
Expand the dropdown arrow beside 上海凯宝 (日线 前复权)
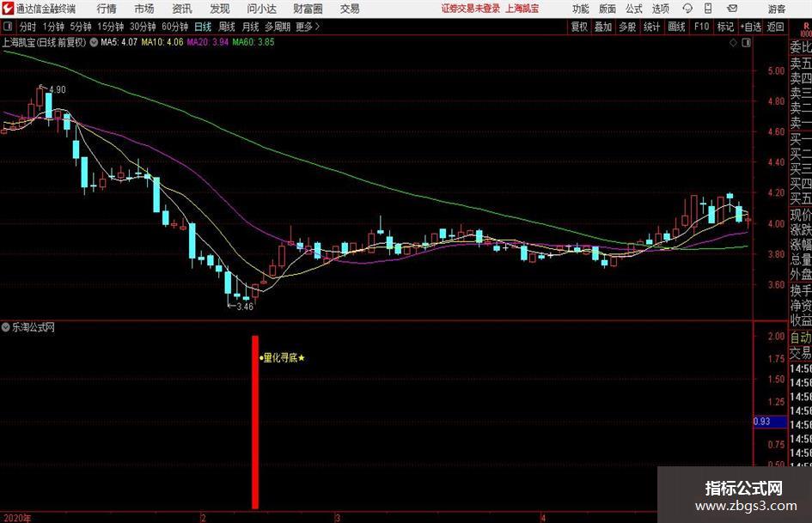point(94,42)
